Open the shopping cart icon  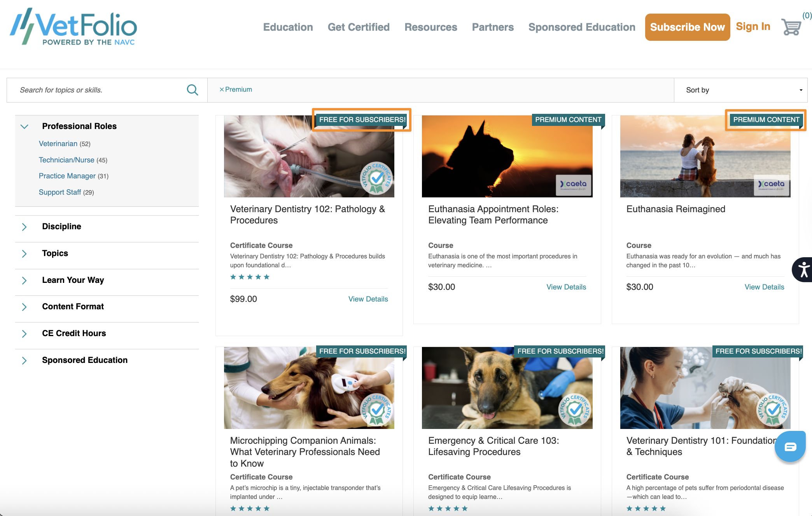click(791, 27)
